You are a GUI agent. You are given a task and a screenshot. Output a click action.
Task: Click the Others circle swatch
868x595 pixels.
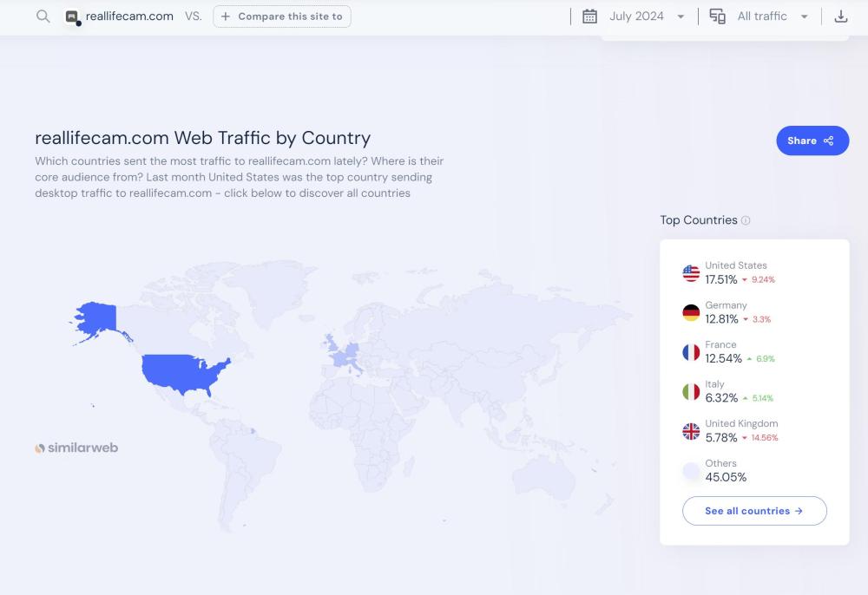(691, 471)
